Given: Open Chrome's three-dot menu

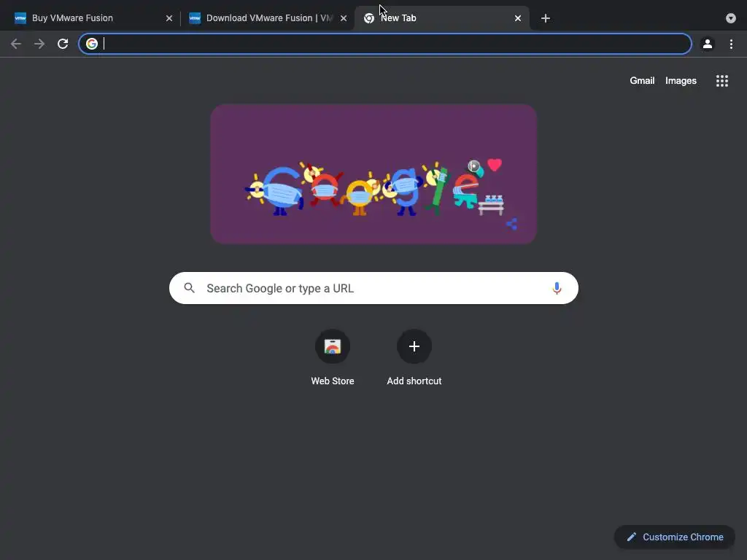Looking at the screenshot, I should pyautogui.click(x=731, y=44).
